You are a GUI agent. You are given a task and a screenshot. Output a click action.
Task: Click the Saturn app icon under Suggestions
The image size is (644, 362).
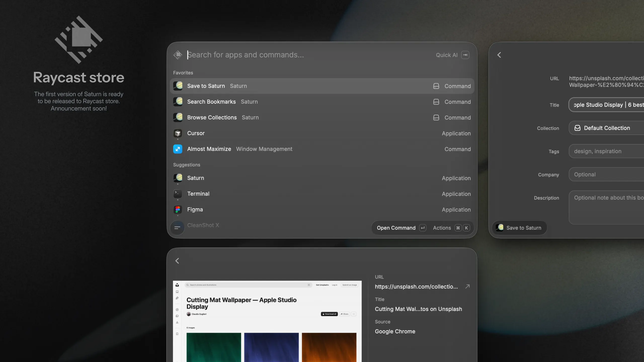click(x=178, y=178)
